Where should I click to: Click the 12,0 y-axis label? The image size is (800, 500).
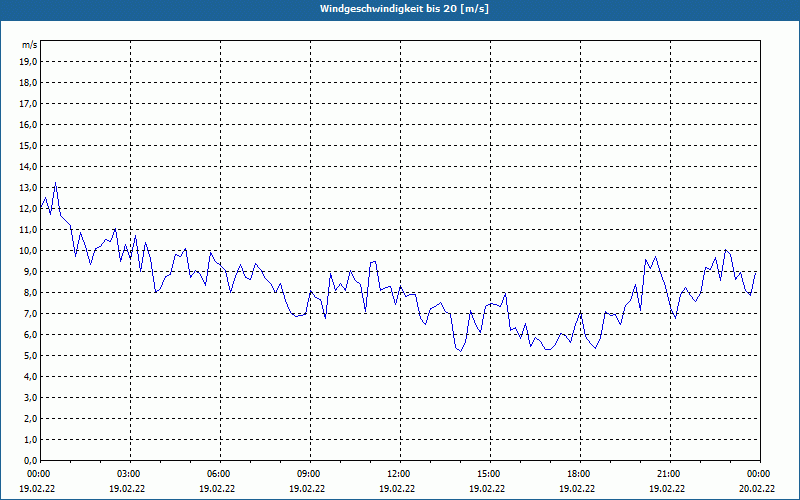click(x=29, y=209)
